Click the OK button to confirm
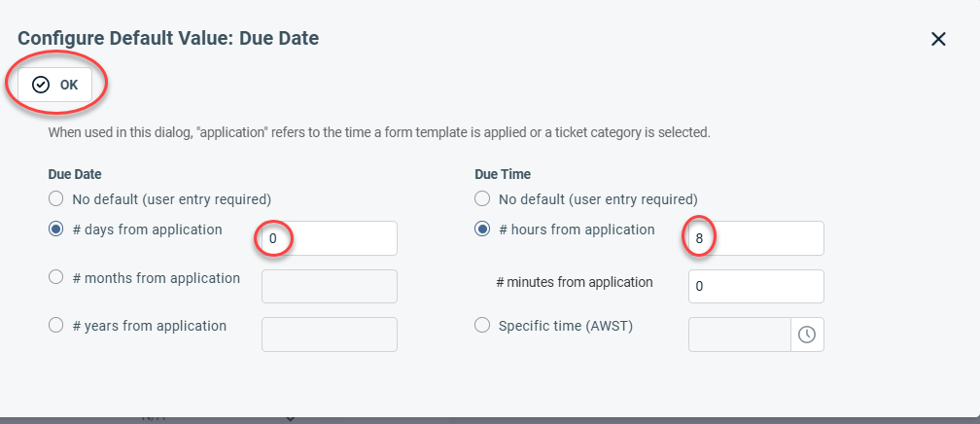Screen dimensions: 980x424 [55, 85]
